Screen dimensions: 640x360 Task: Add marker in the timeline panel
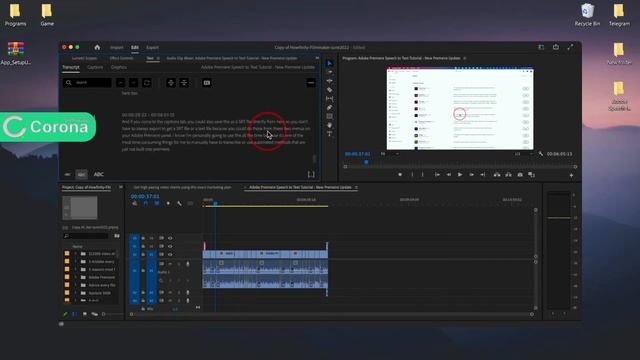[168, 203]
